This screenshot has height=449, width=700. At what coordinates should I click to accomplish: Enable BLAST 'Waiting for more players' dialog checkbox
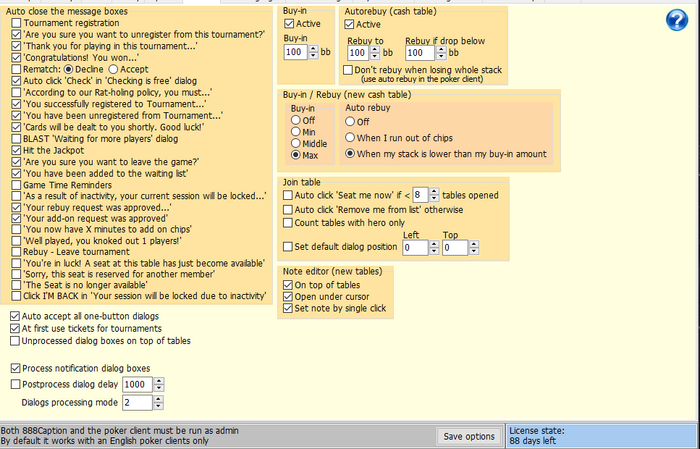coord(16,139)
